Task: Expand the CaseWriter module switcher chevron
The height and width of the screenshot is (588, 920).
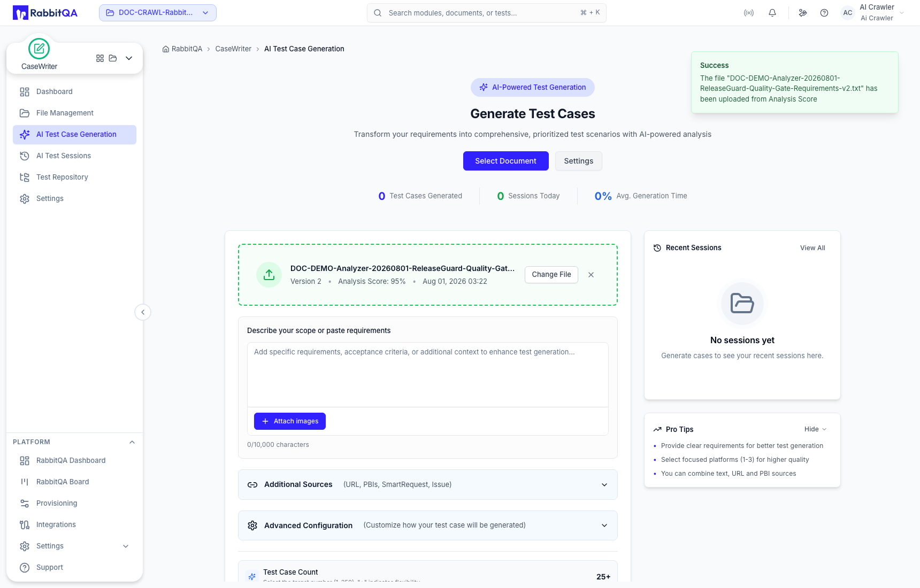Action: [x=129, y=58]
